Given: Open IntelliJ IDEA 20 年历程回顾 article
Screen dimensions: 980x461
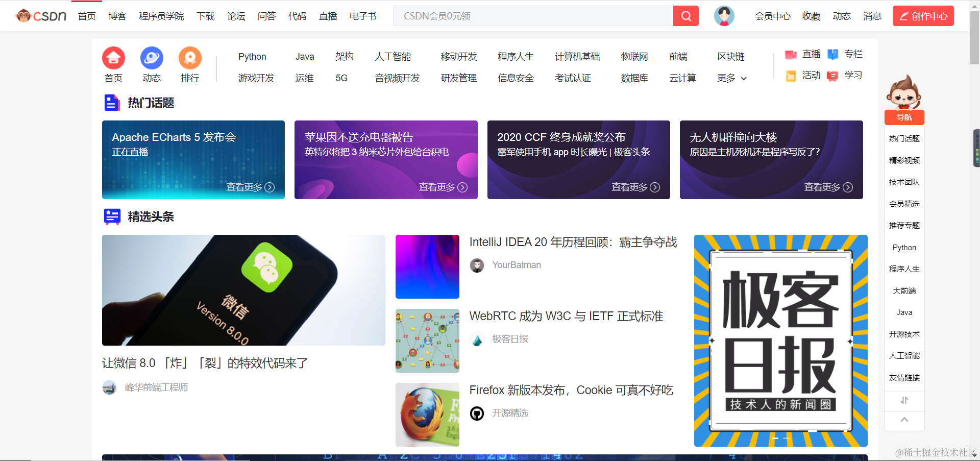Looking at the screenshot, I should click(x=573, y=242).
